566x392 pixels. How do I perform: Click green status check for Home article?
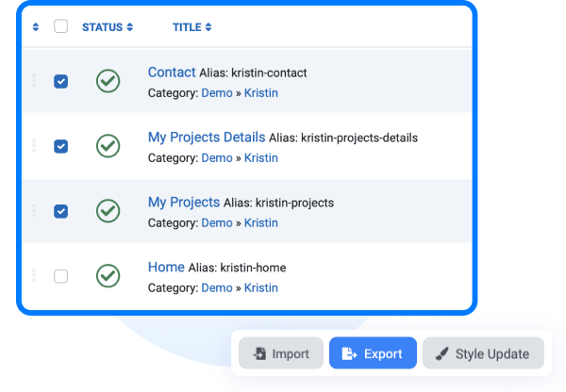pos(108,276)
